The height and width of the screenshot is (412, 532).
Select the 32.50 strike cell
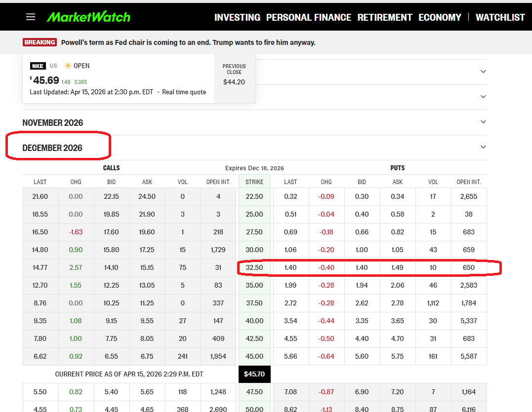(x=254, y=267)
